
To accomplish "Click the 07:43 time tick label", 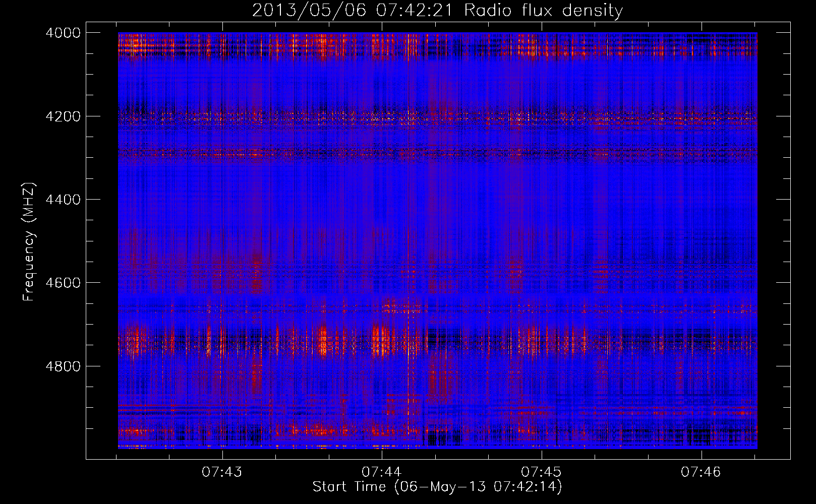I will [x=222, y=472].
